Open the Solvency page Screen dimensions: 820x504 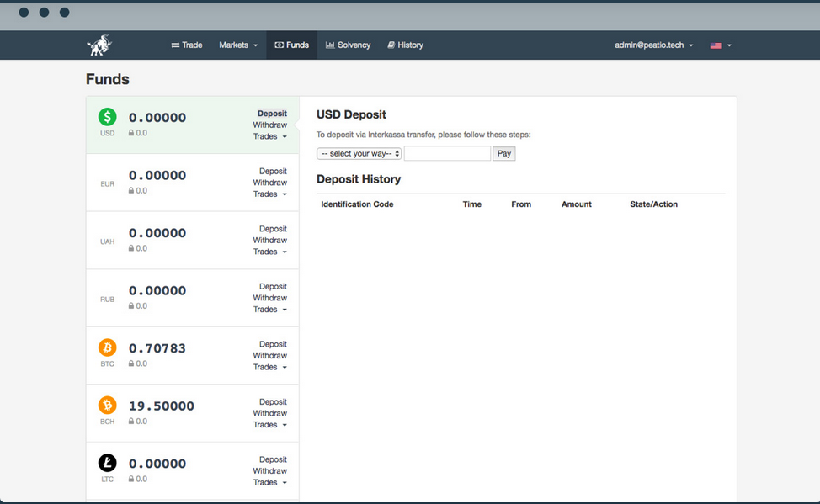point(348,45)
